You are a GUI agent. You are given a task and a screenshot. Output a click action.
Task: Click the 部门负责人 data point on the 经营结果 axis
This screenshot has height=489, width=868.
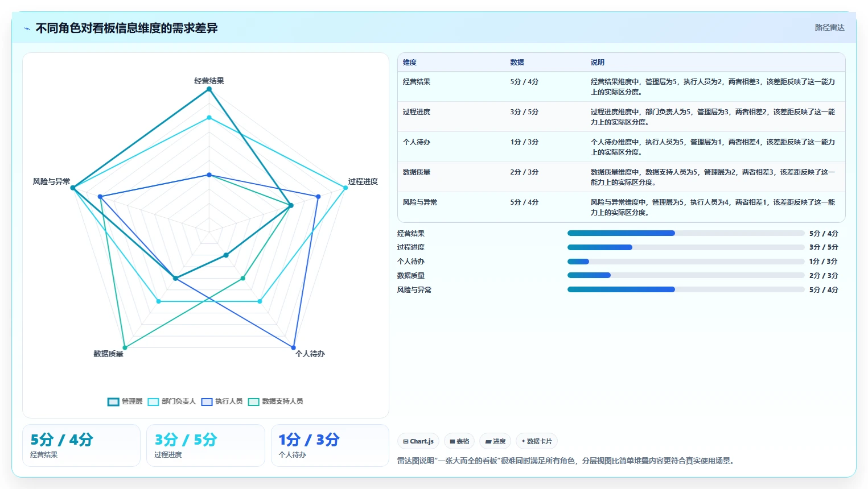click(x=209, y=118)
